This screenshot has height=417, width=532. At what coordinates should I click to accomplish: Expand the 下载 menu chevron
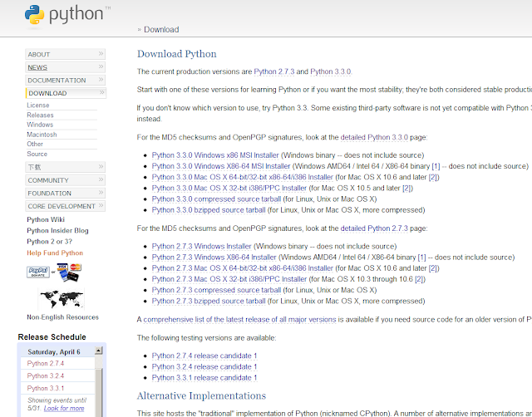click(x=101, y=166)
